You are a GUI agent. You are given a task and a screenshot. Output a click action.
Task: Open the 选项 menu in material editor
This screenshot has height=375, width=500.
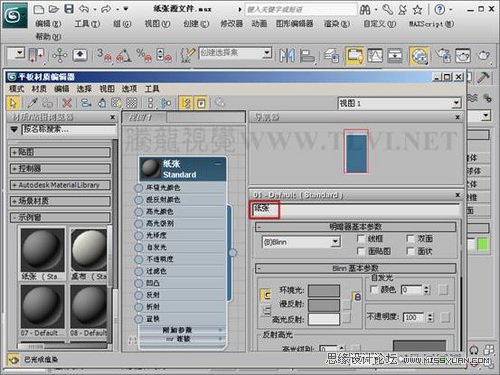pos(129,89)
